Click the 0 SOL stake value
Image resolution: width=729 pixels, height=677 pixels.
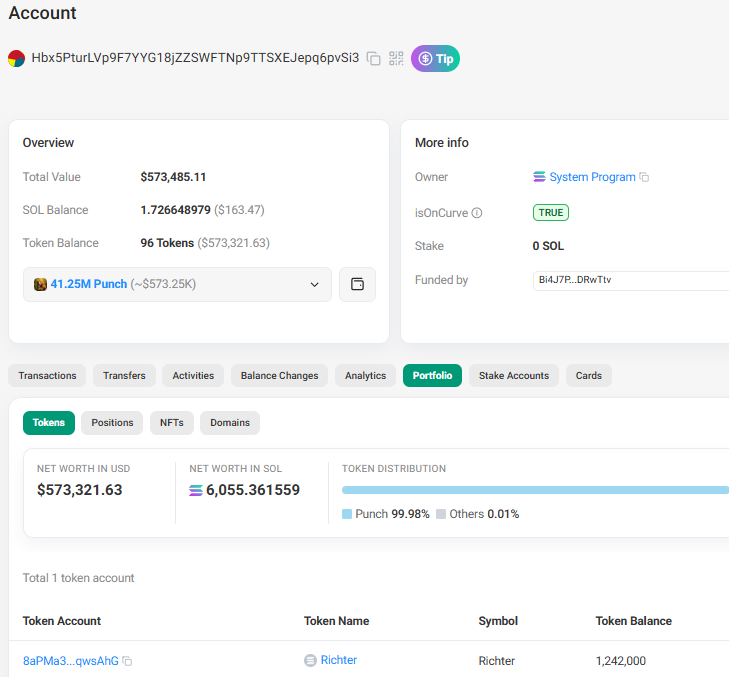(548, 246)
